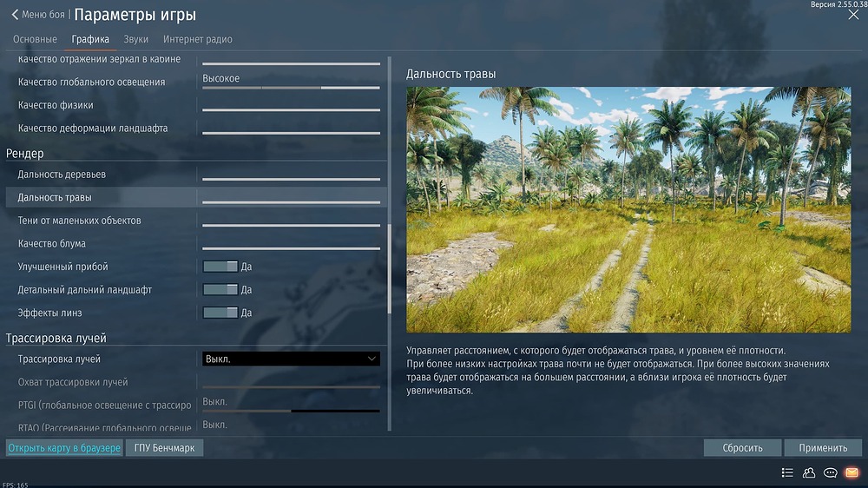868x488 pixels.
Task: Adjust Качество физики slider
Action: (291, 109)
